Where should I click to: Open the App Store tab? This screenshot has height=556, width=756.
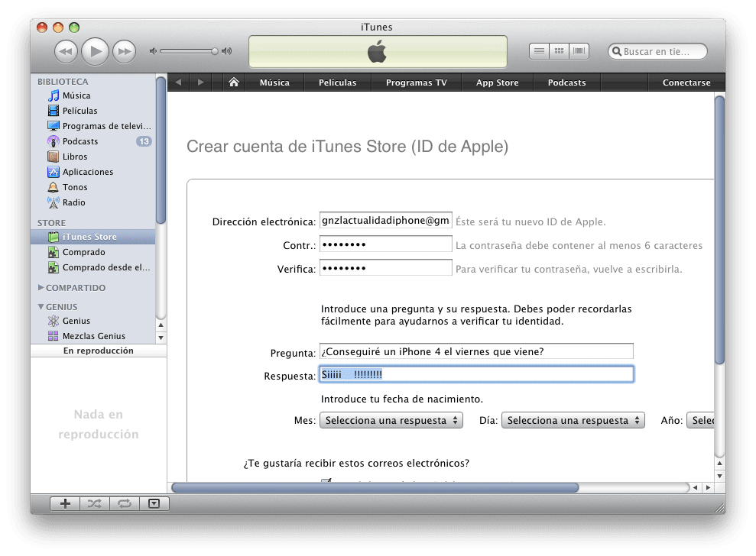(x=498, y=82)
